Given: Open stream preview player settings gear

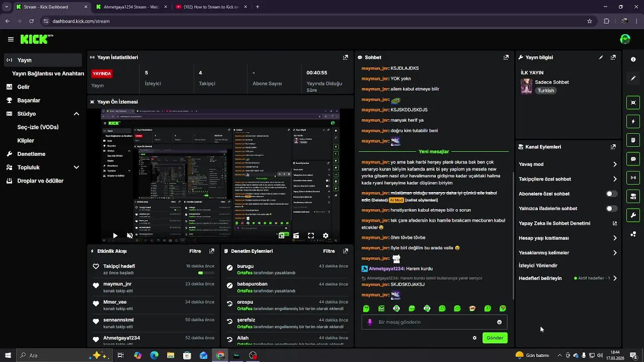Looking at the screenshot, I should pos(326,235).
